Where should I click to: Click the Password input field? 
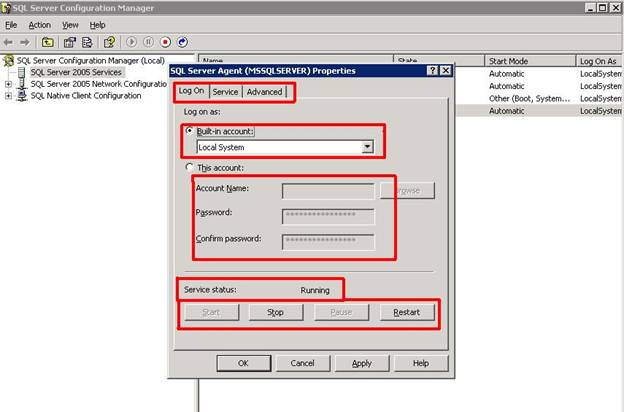(x=328, y=216)
